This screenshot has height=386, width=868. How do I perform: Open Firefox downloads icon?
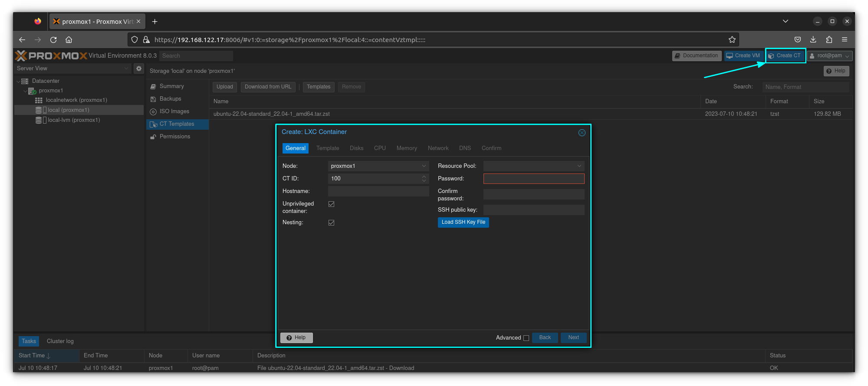813,39
